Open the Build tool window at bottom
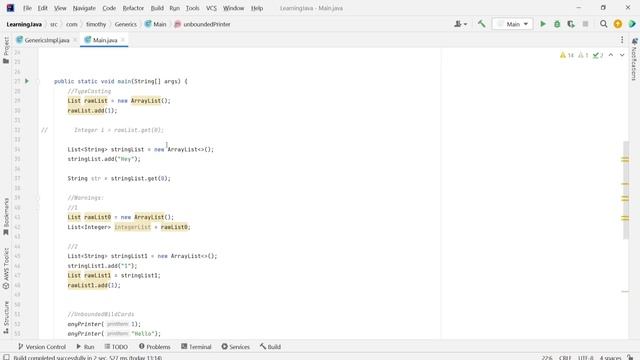Viewport: 640px width, 360px height. [x=270, y=347]
